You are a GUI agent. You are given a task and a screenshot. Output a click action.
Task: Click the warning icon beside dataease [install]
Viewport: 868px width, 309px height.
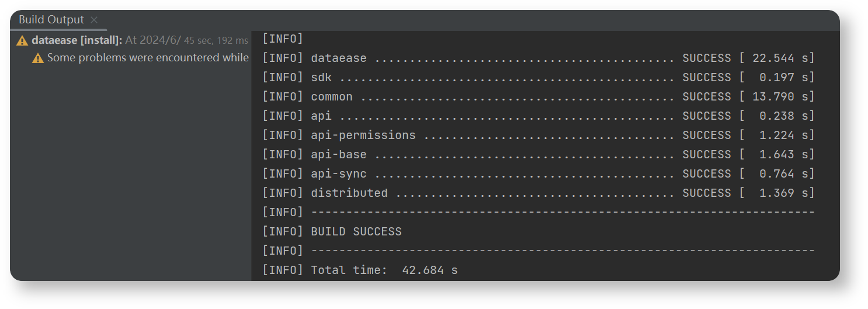[x=22, y=41]
